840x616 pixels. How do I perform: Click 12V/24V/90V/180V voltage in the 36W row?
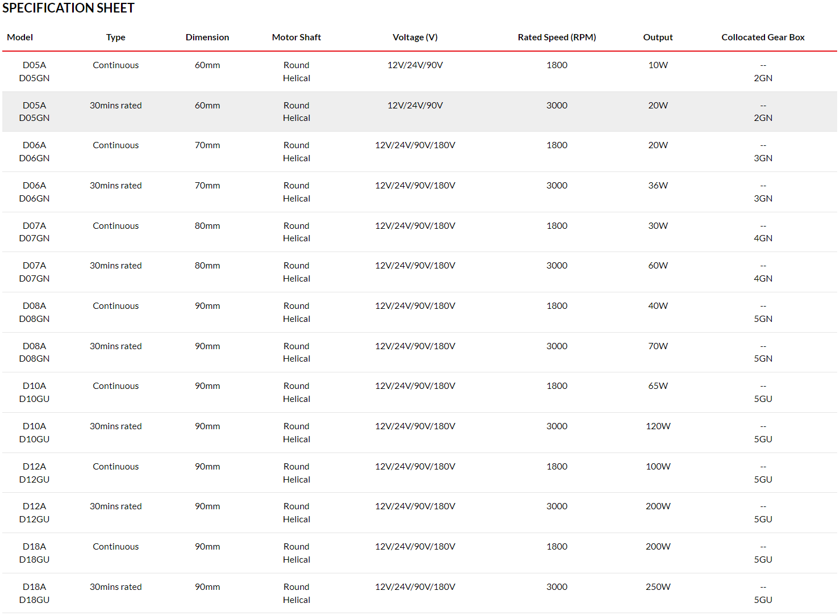tap(415, 185)
